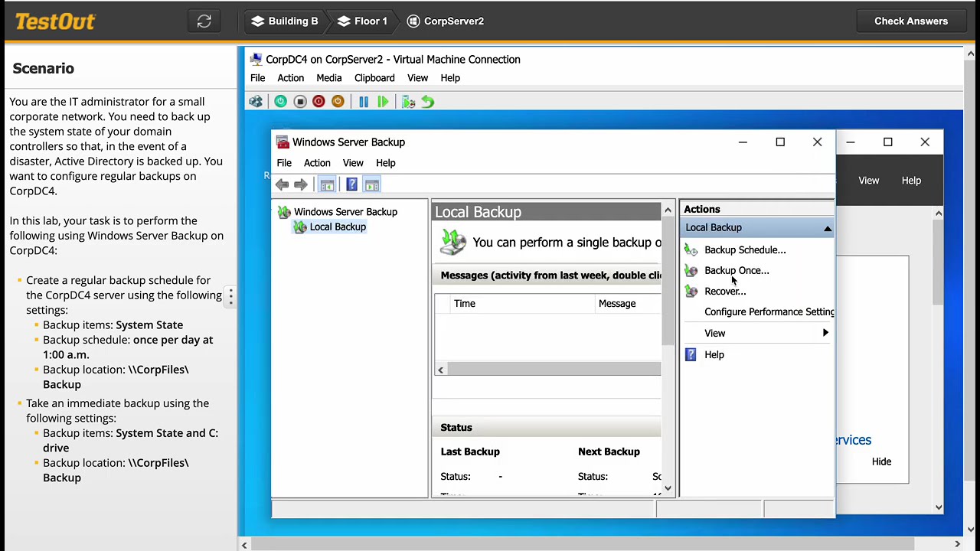Open Configure Performance Settings action

pyautogui.click(x=769, y=311)
